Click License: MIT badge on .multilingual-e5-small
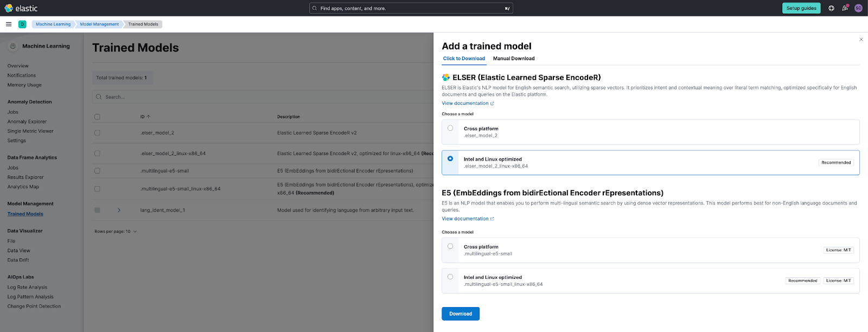 click(839, 250)
